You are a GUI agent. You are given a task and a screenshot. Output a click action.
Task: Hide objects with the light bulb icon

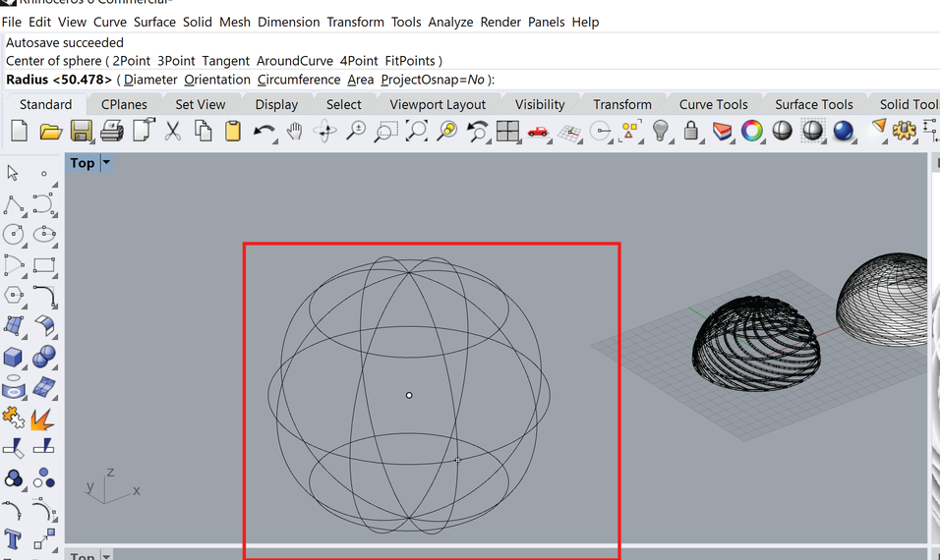tap(661, 131)
